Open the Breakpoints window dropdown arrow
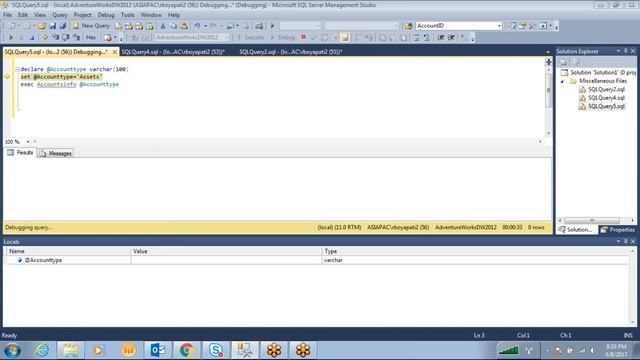640x360 pixels. (x=116, y=38)
